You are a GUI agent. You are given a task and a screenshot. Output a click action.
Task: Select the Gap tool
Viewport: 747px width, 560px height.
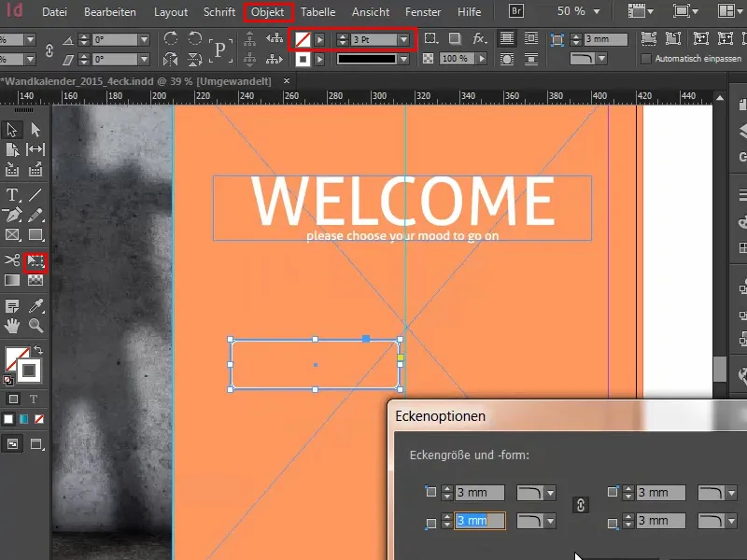[x=35, y=149]
